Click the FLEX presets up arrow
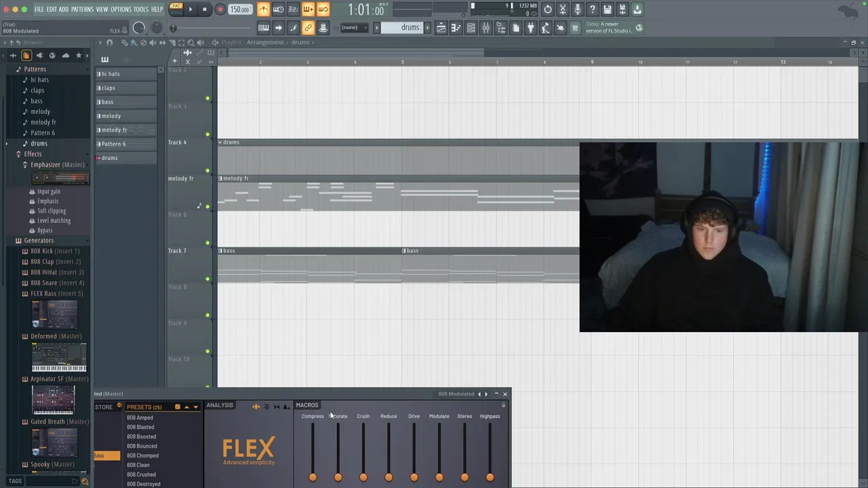 coord(186,407)
